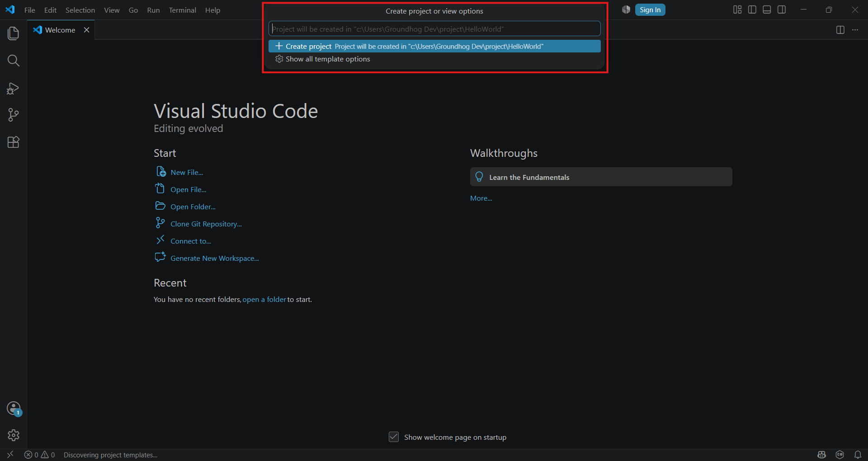Split the editor to the right
Screen dimensions: 868x461
click(x=840, y=30)
